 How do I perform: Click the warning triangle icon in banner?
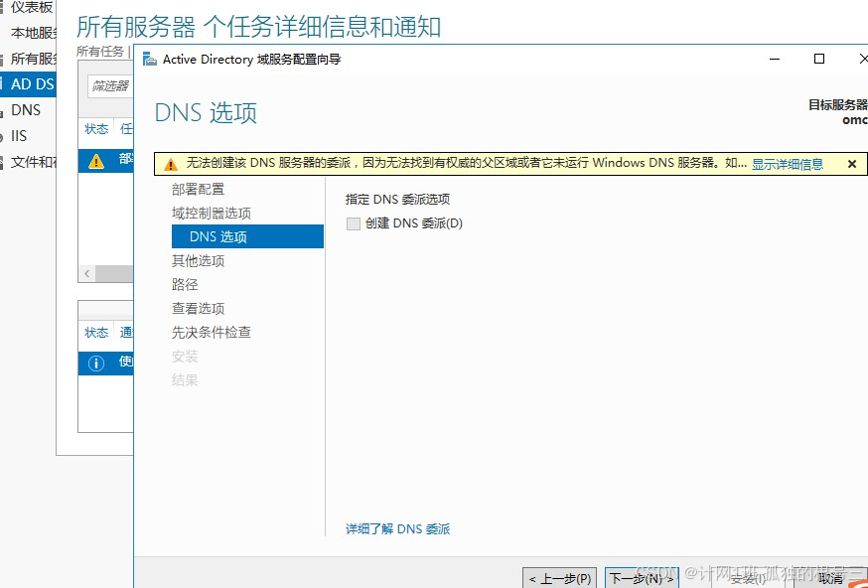coord(171,165)
